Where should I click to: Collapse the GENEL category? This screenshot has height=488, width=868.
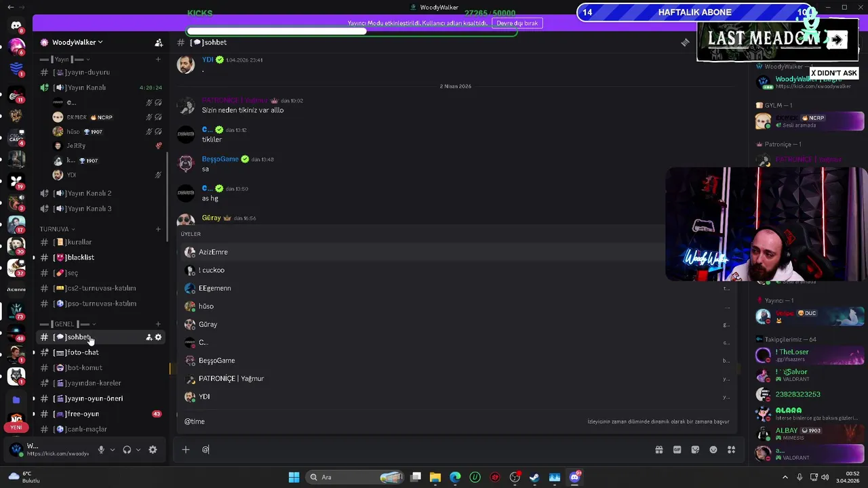(68, 324)
